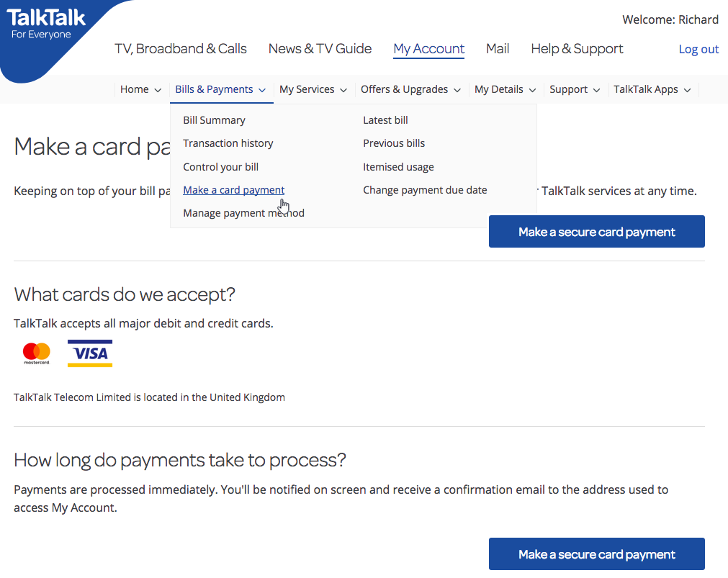Image resolution: width=728 pixels, height=578 pixels.
Task: Open the News & TV Guide section
Action: tap(320, 49)
